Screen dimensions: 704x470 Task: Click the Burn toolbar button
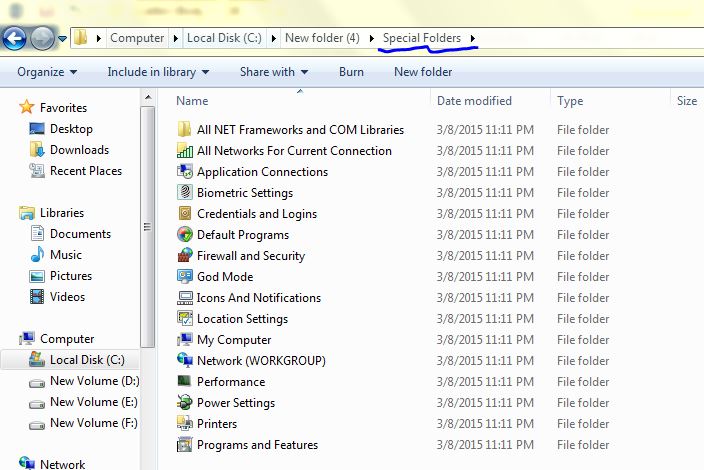point(351,72)
